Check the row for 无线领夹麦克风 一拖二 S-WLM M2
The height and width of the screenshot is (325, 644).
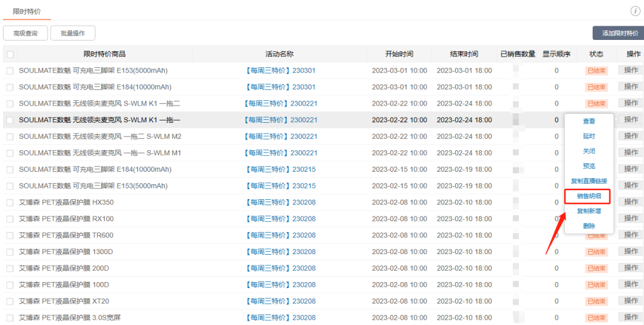(x=10, y=137)
